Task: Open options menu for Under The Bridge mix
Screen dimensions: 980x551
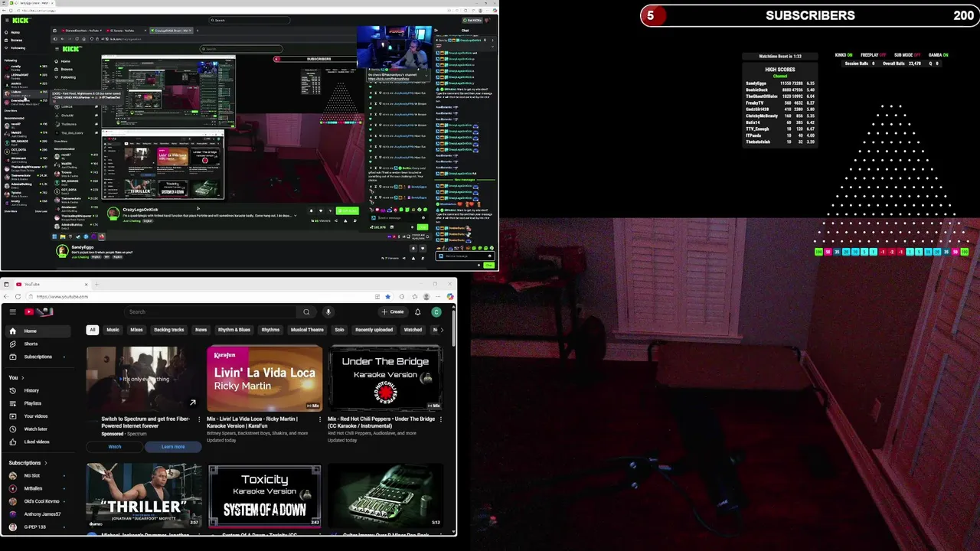Action: point(440,419)
